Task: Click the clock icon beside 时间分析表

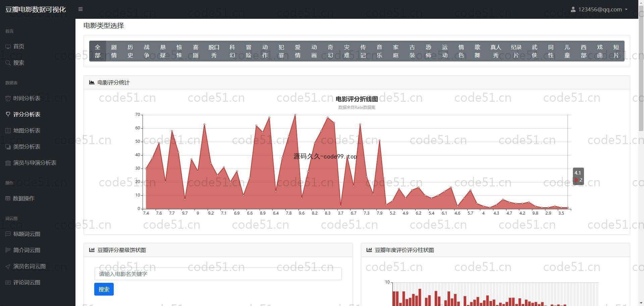Action: pos(8,98)
